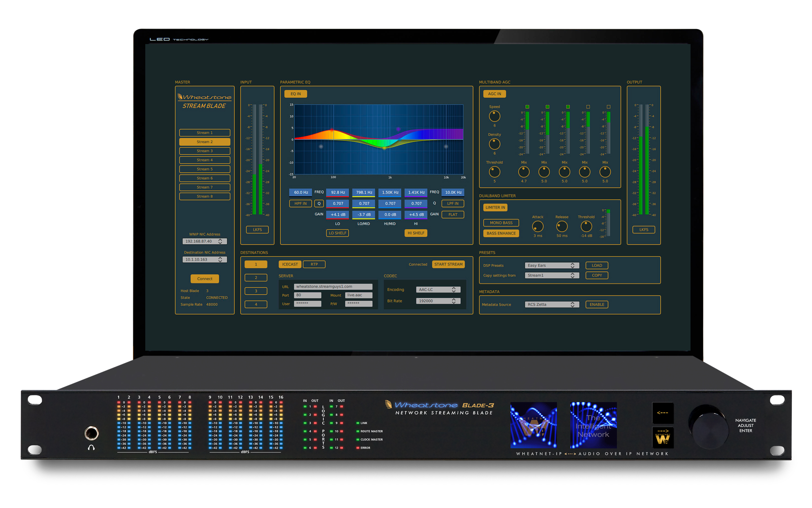Click the AGC Density knob
The image size is (812, 508).
click(x=494, y=144)
